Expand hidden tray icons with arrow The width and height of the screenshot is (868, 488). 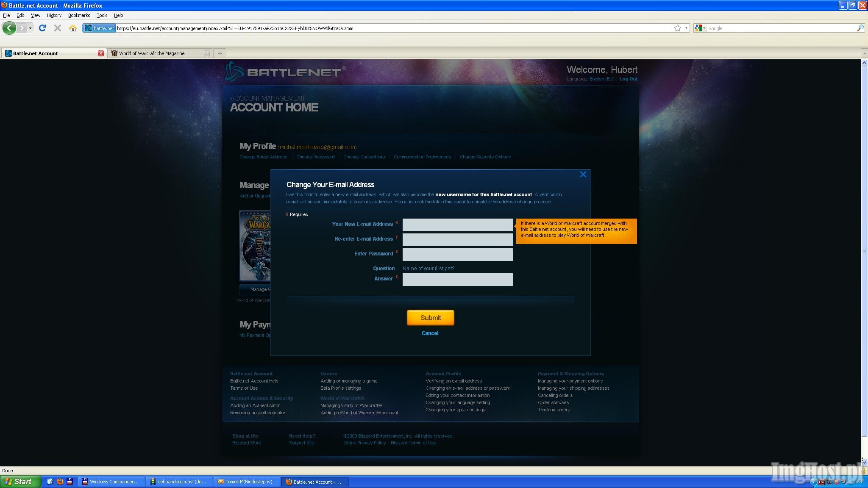pos(813,482)
